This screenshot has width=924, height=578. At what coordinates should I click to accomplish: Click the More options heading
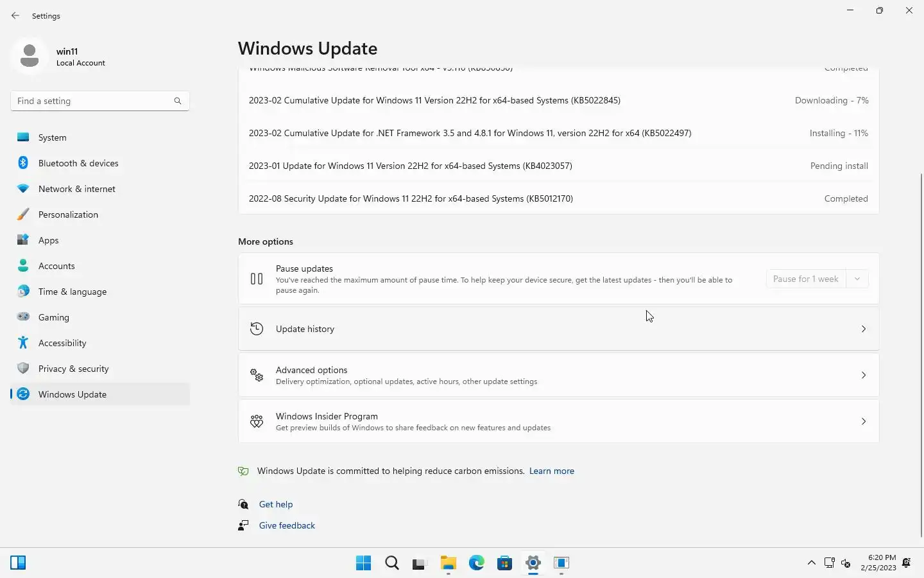point(266,241)
